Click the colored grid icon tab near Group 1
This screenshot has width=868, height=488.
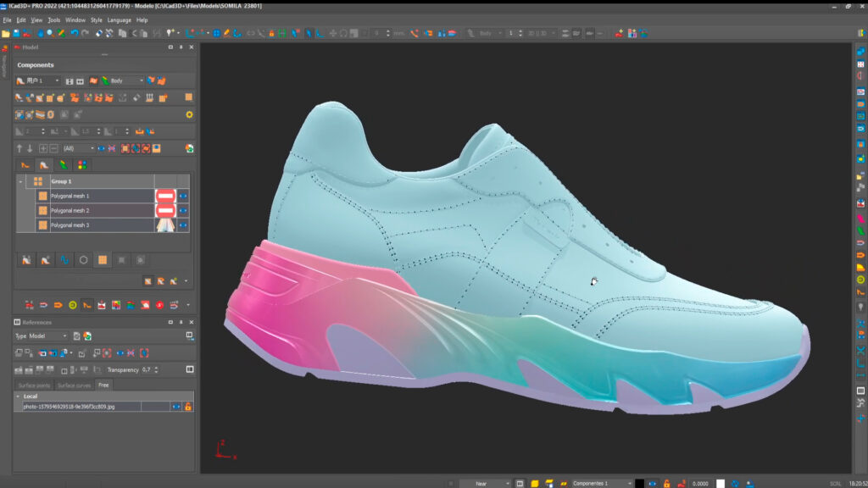click(x=81, y=164)
